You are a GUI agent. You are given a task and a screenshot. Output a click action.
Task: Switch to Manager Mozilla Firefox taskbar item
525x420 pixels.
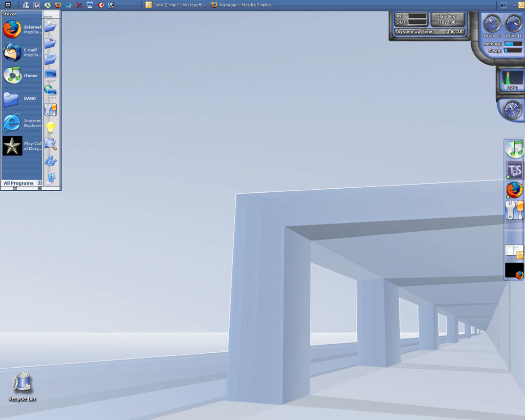tap(242, 5)
